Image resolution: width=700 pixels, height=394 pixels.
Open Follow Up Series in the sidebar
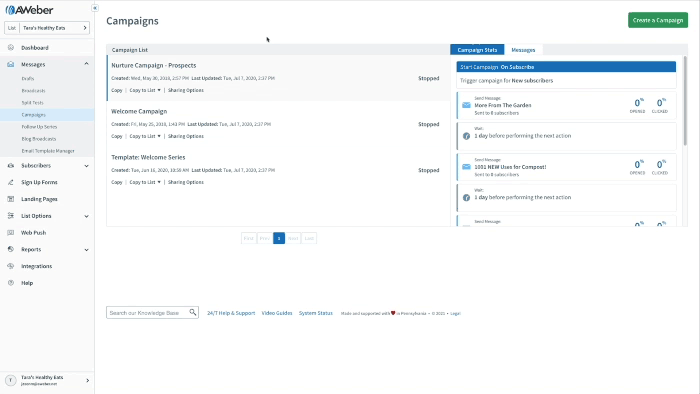click(x=39, y=127)
